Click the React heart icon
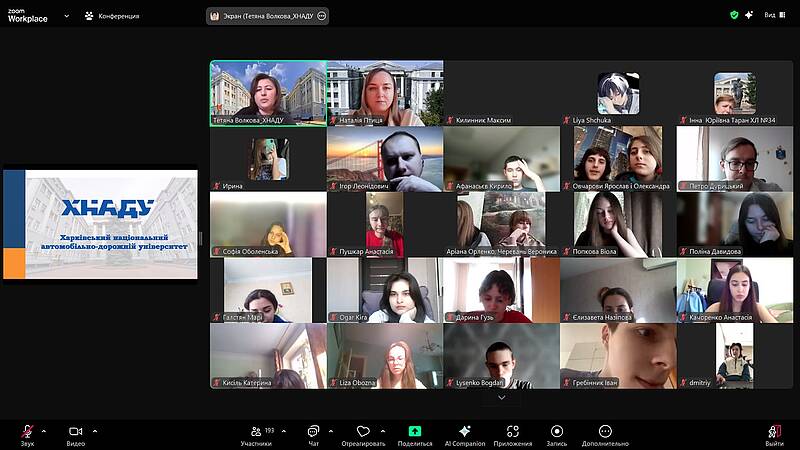 [x=363, y=431]
